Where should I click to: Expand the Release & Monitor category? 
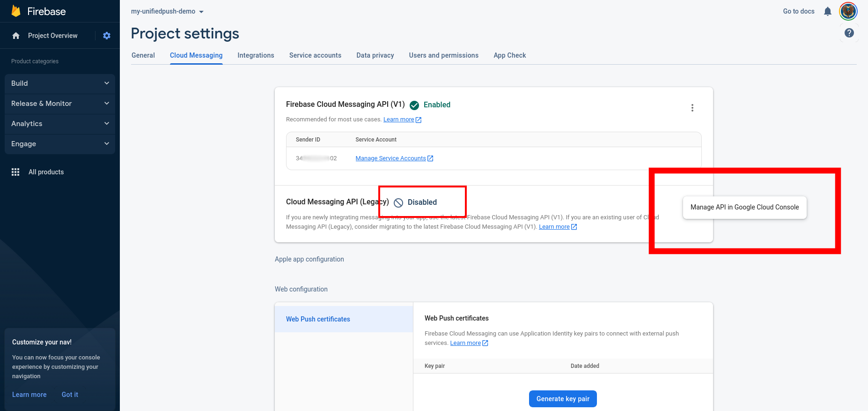pyautogui.click(x=60, y=104)
